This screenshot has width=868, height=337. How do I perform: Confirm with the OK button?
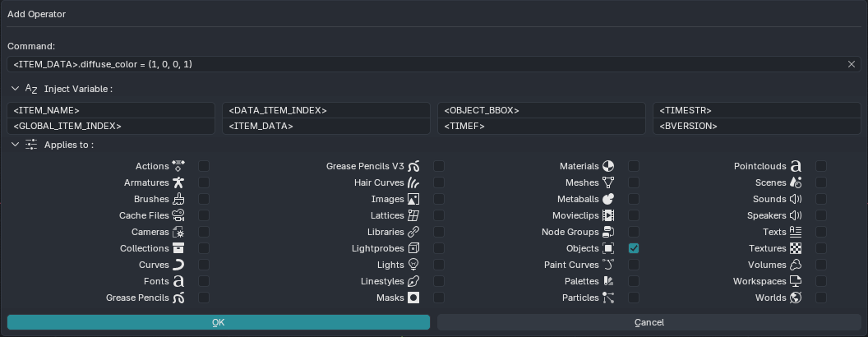[219, 322]
